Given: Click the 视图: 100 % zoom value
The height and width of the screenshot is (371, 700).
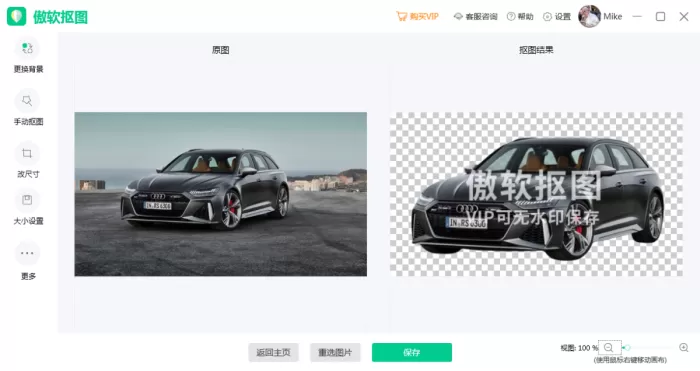Looking at the screenshot, I should click(x=579, y=348).
